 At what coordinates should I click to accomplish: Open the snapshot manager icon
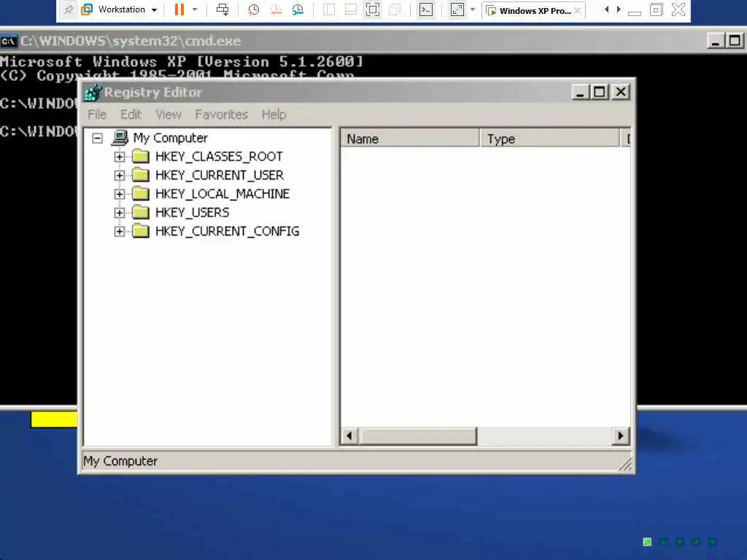(x=298, y=9)
